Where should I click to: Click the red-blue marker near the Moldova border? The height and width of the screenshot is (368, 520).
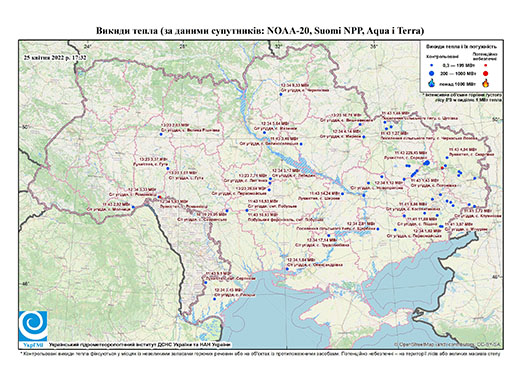[x=160, y=197]
